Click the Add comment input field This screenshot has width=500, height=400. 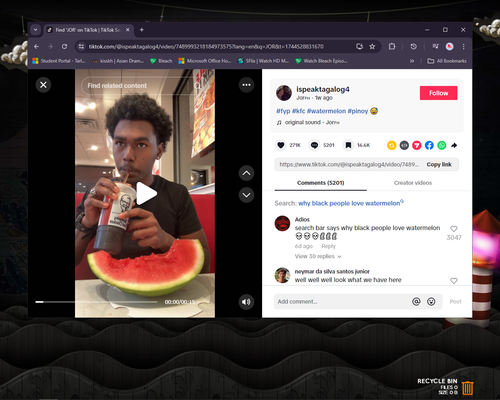(x=342, y=301)
